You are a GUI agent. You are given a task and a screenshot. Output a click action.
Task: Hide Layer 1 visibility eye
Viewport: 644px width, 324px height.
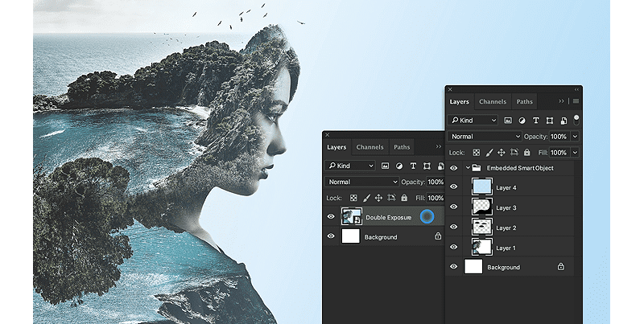[453, 247]
